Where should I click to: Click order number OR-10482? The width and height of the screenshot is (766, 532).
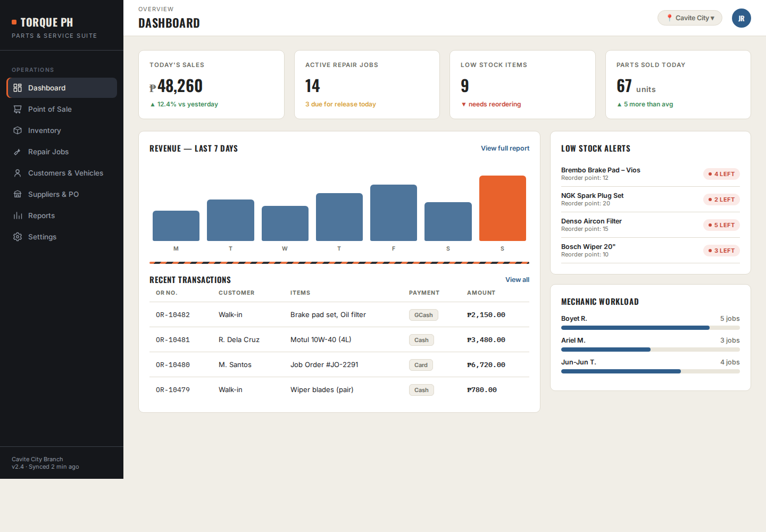tap(173, 315)
